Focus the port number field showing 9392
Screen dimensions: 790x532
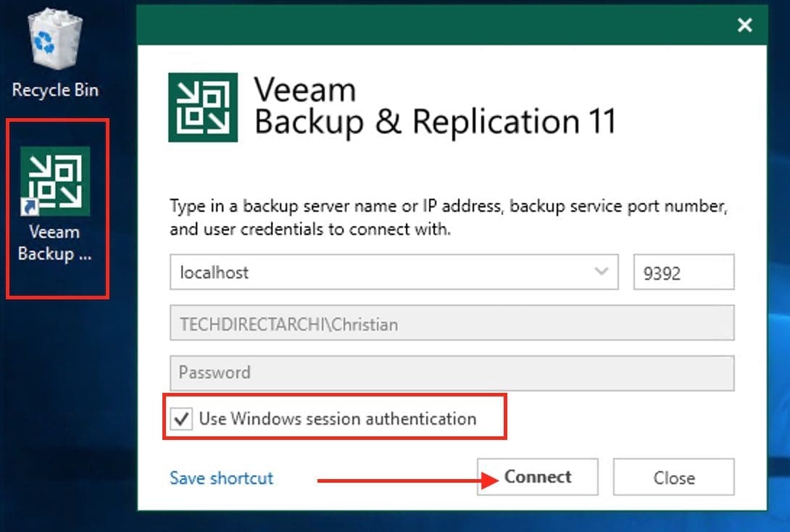pyautogui.click(x=683, y=273)
